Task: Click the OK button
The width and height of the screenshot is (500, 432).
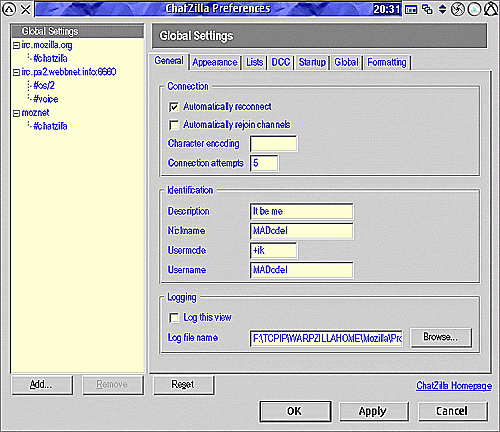Action: [x=295, y=411]
